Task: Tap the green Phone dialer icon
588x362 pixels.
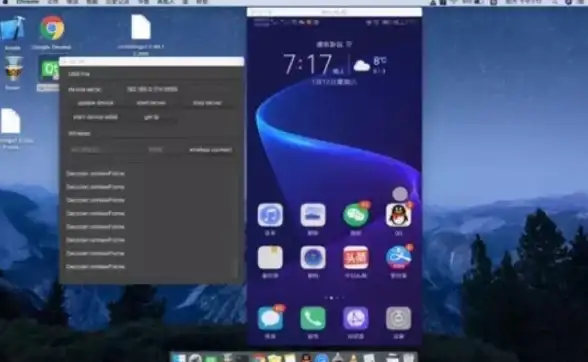Action: coord(313,318)
